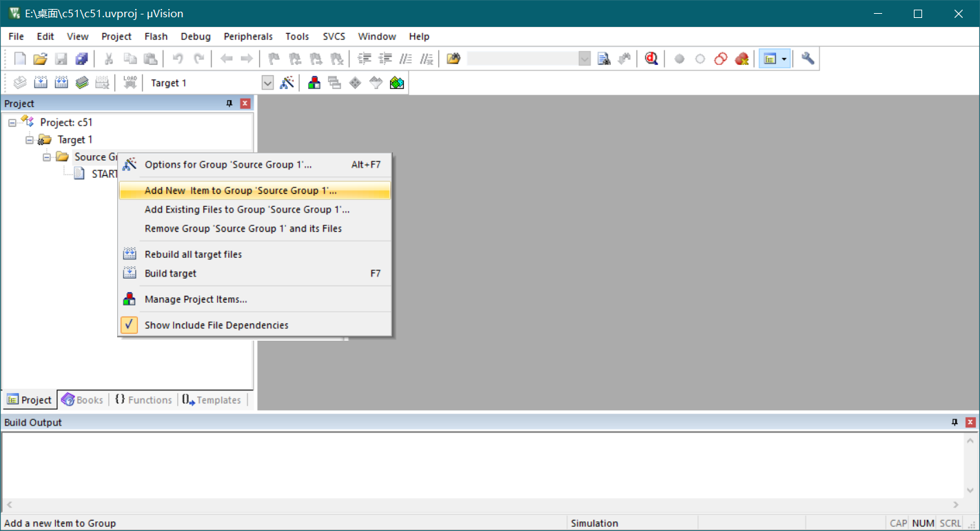Collapse the Project: c51 tree node
Viewport: 980px width, 531px height.
coord(12,123)
